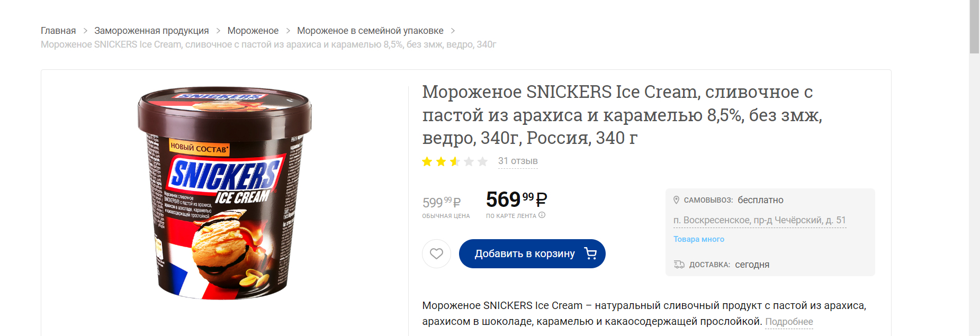Click the Snickers ice cream product image
The image size is (980, 336).
(x=224, y=193)
